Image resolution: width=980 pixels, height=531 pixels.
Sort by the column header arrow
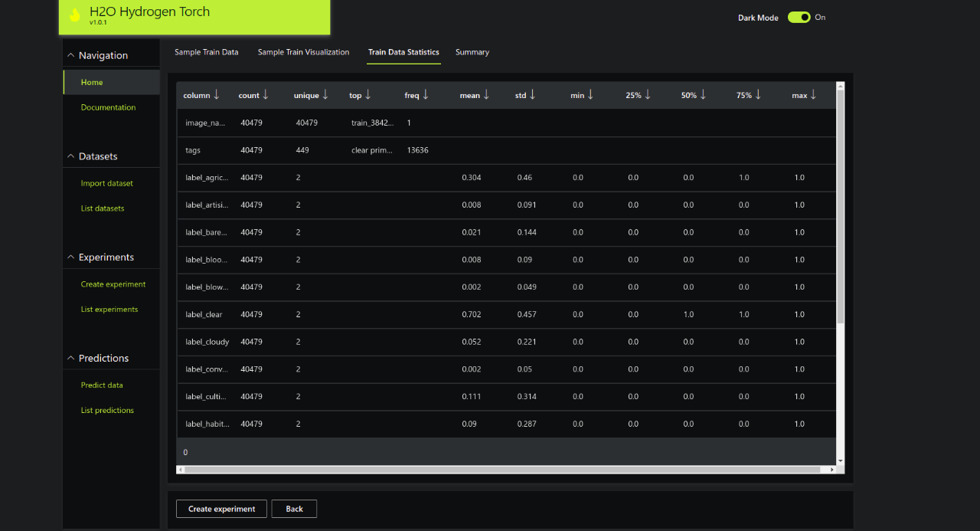(x=217, y=95)
